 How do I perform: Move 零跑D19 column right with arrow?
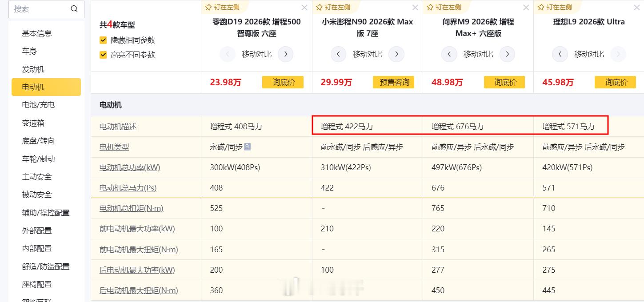pyautogui.click(x=285, y=54)
